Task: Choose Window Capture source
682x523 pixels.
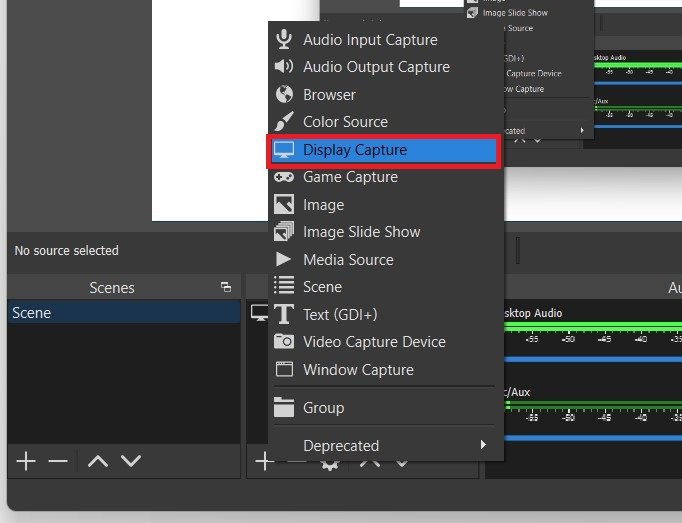Action: (x=386, y=370)
